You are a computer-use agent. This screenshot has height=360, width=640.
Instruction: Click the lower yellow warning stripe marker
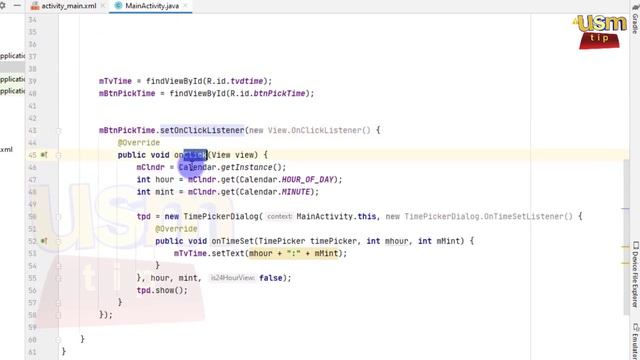click(625, 263)
